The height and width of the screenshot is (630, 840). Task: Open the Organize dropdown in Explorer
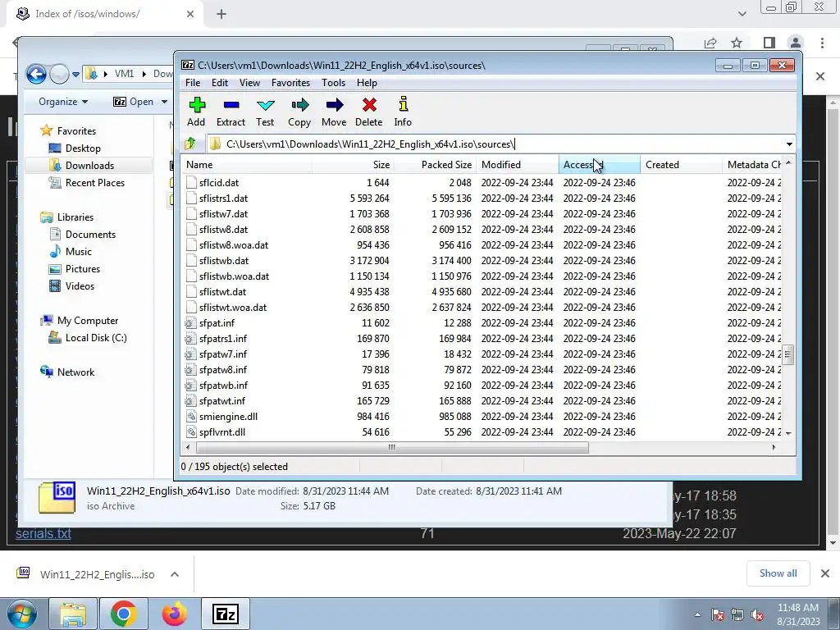pyautogui.click(x=63, y=102)
